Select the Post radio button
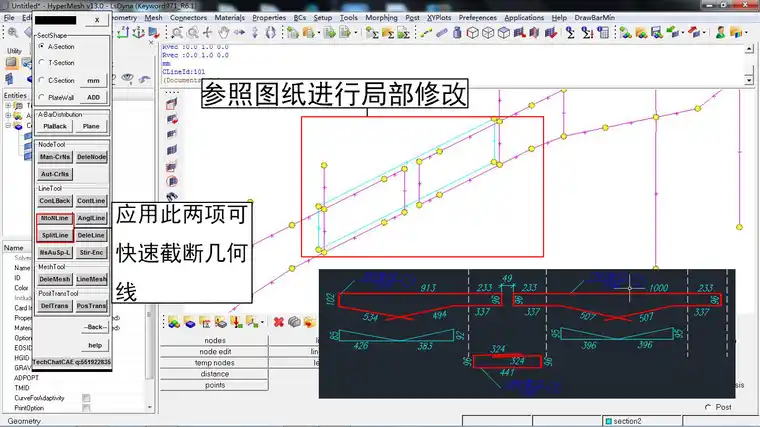 [x=708, y=407]
